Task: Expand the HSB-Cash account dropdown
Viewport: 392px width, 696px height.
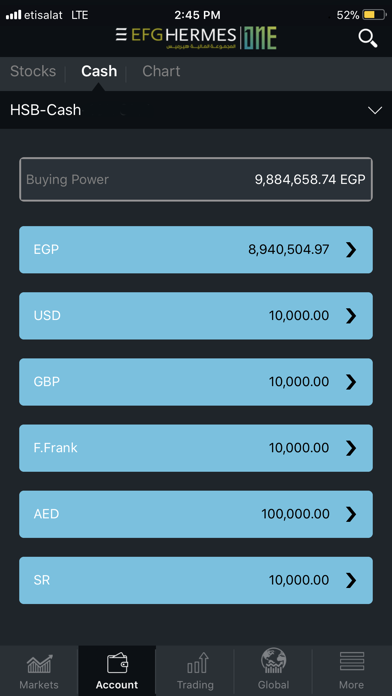Action: coord(375,110)
